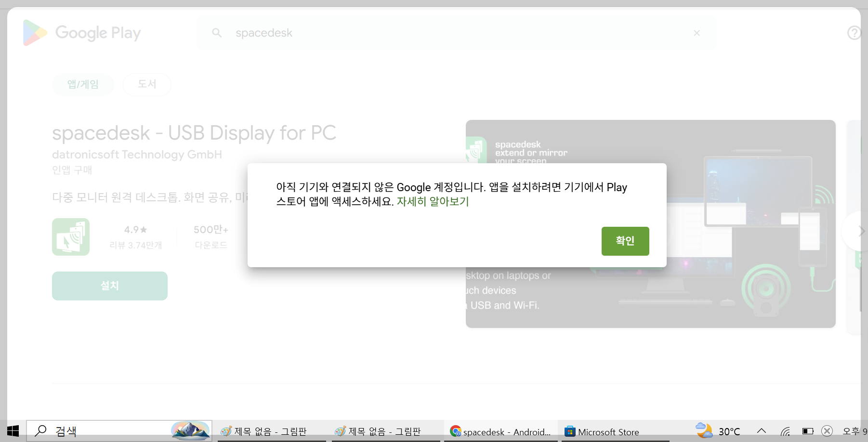
Task: Click the mountain image in taskbar search
Action: [x=191, y=431]
